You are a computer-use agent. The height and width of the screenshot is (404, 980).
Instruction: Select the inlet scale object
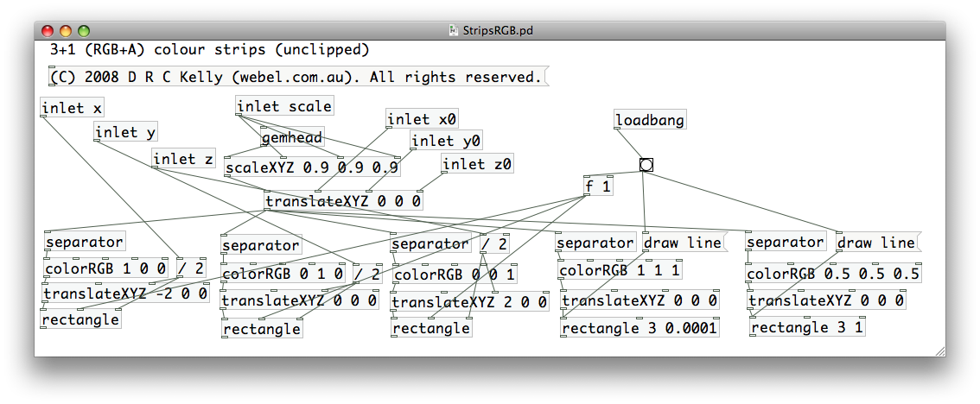coord(284,106)
